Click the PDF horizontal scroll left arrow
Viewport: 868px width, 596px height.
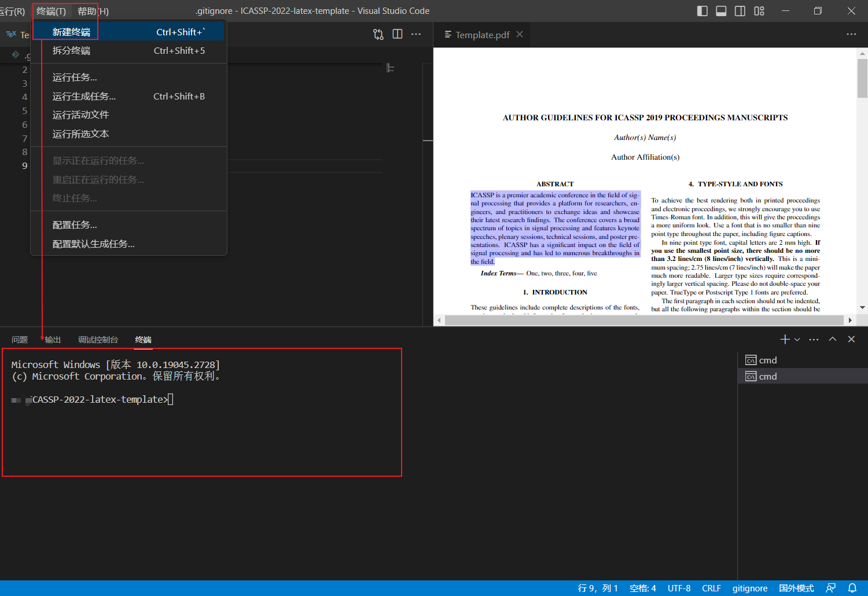(x=439, y=320)
